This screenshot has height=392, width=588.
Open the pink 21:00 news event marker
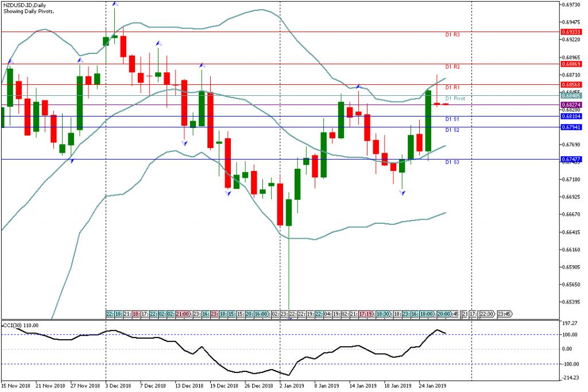point(183,314)
